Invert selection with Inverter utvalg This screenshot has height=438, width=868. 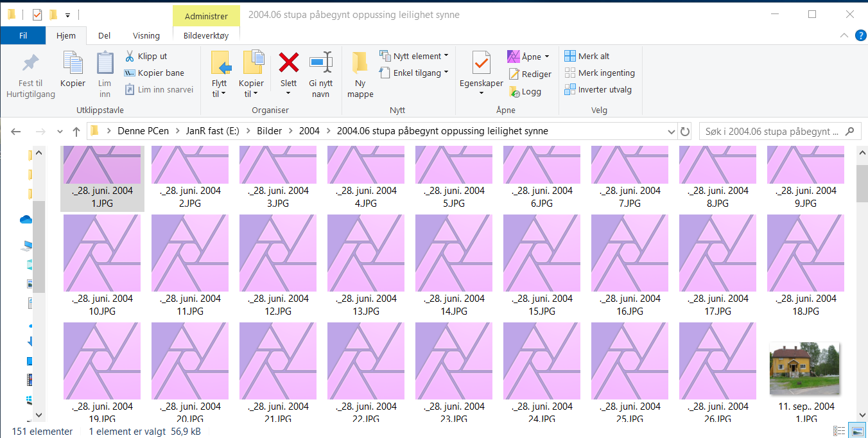[x=598, y=89]
